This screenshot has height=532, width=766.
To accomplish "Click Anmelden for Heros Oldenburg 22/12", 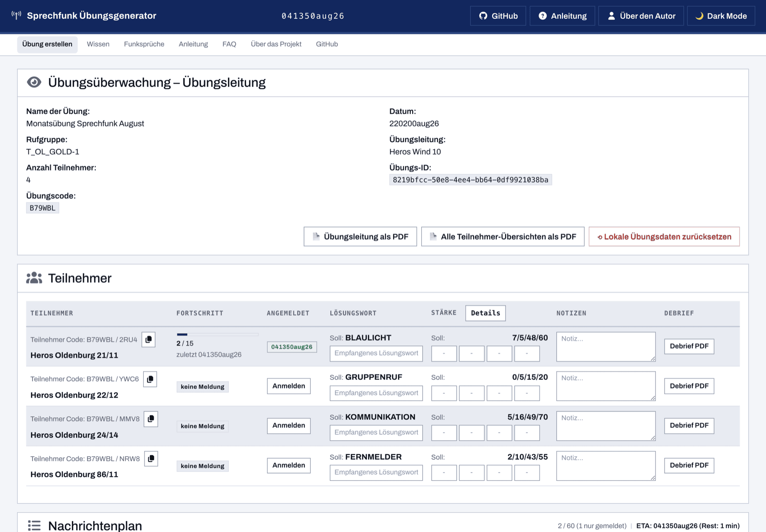I will [x=289, y=386].
